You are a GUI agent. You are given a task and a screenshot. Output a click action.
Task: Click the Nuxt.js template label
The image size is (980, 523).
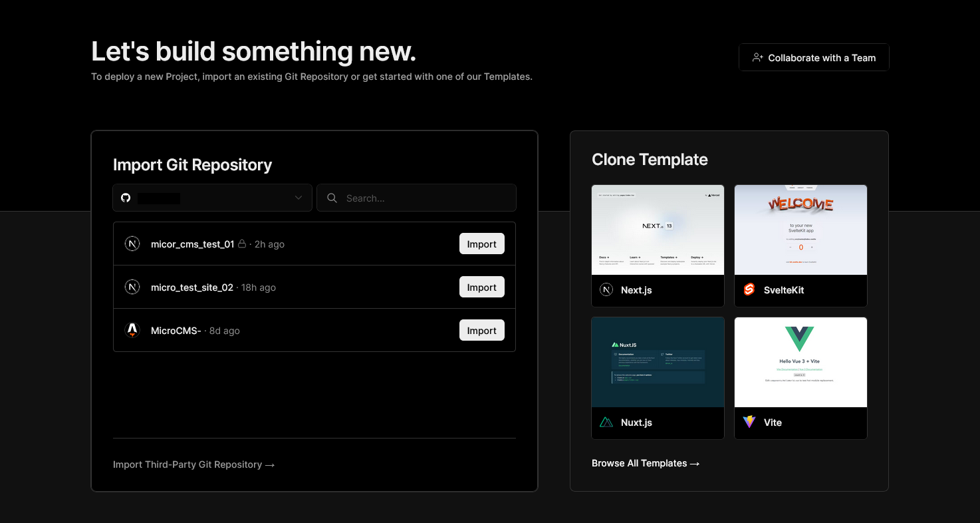[636, 423]
